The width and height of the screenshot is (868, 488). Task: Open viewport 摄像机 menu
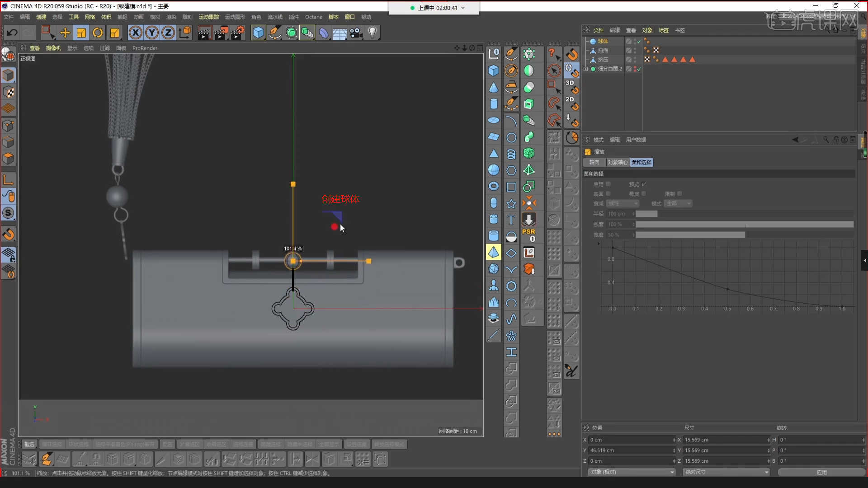click(53, 48)
